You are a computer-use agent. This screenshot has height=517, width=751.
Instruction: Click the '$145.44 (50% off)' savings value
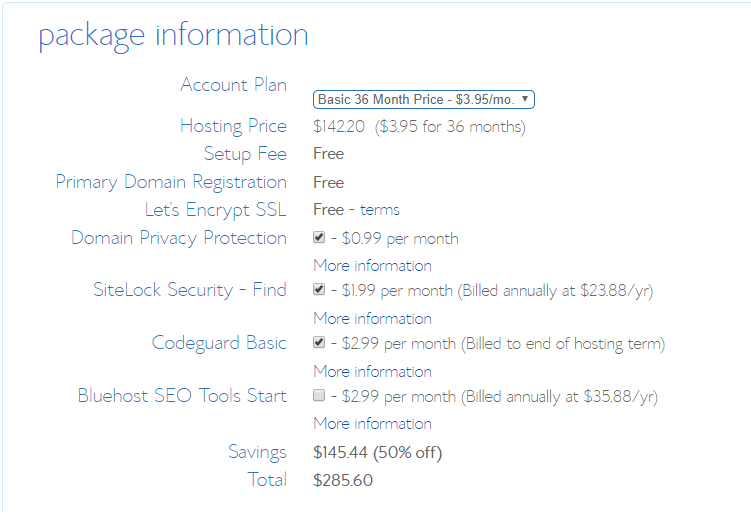pyautogui.click(x=377, y=452)
